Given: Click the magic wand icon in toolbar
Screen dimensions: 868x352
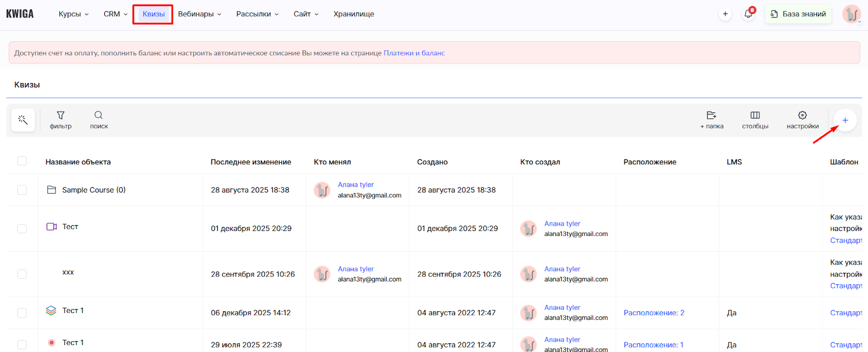Looking at the screenshot, I should pyautogui.click(x=23, y=120).
